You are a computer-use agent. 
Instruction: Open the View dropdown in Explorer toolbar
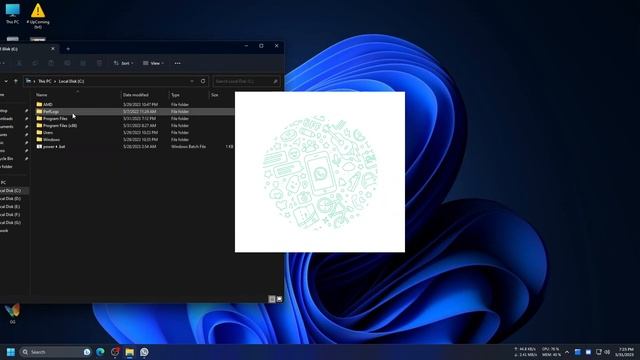(153, 63)
